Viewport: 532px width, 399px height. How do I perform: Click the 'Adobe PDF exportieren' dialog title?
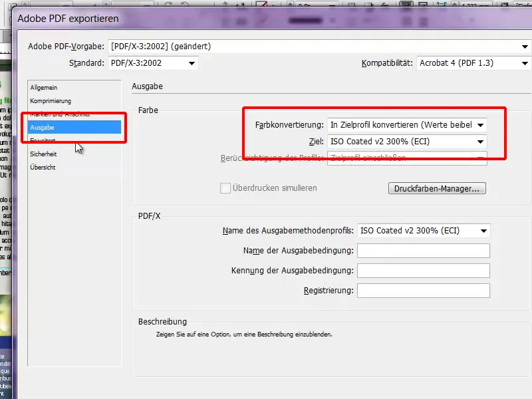point(68,19)
